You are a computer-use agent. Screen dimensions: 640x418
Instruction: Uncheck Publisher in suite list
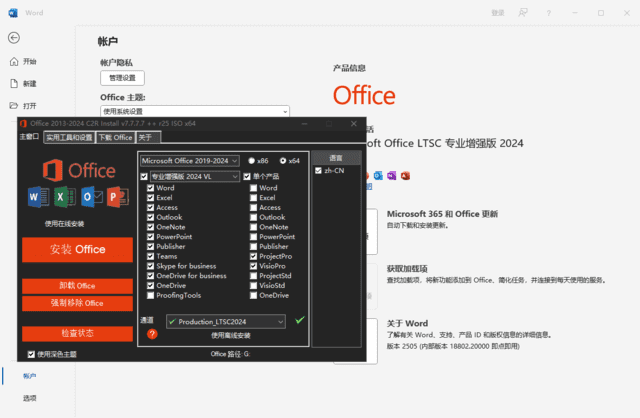pos(150,247)
